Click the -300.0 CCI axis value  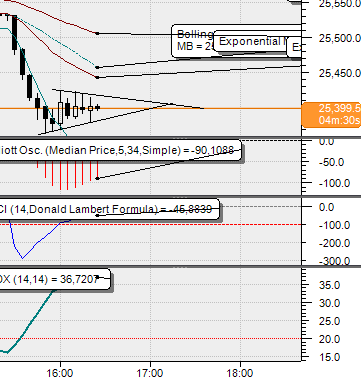click(x=334, y=261)
